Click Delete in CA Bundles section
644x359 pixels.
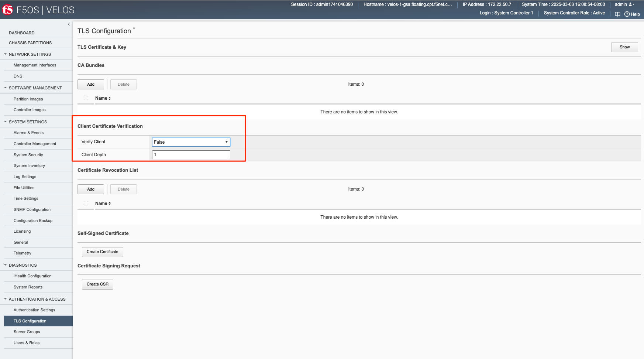tap(124, 84)
